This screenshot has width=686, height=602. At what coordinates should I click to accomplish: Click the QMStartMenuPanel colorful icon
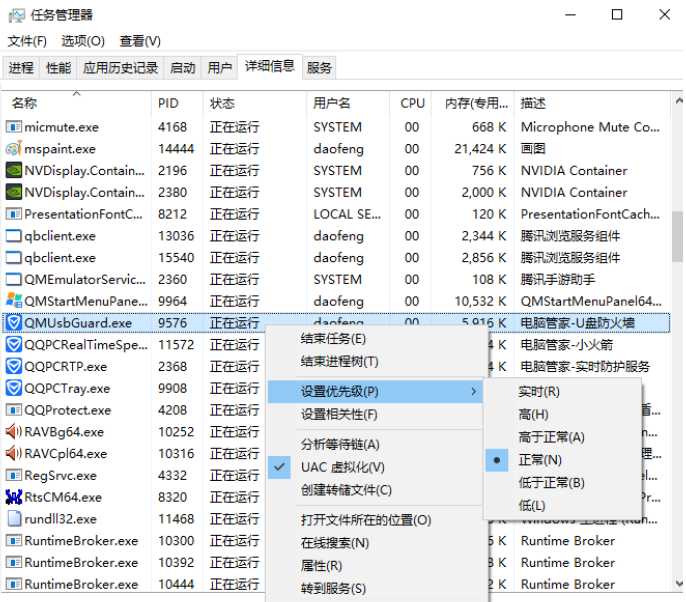click(x=14, y=300)
